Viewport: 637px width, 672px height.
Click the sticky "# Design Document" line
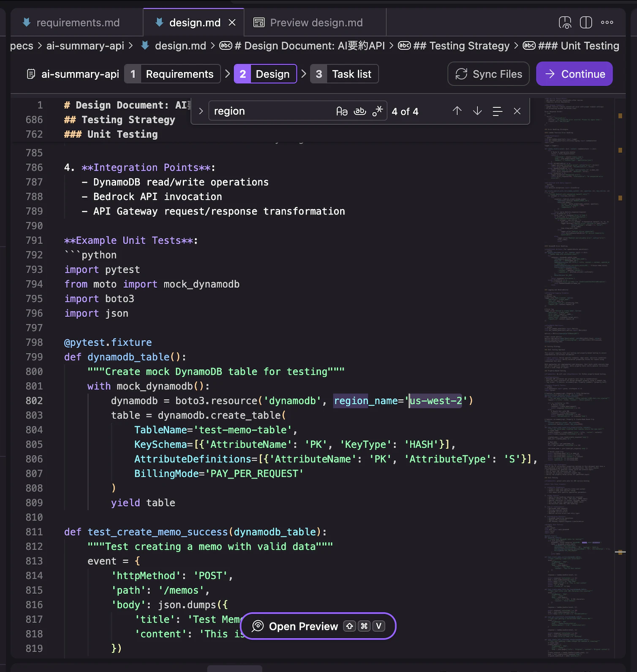[127, 105]
